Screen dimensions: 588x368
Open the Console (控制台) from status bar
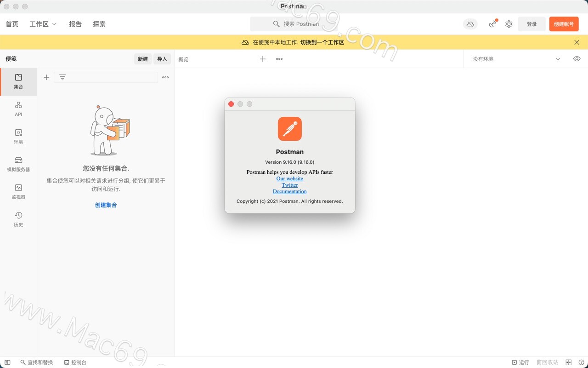pos(75,362)
